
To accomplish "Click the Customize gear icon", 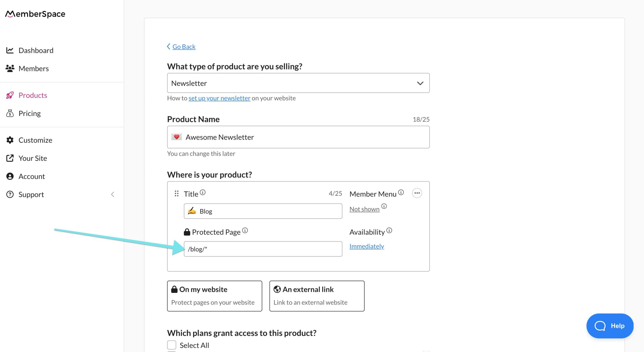I will pos(10,140).
